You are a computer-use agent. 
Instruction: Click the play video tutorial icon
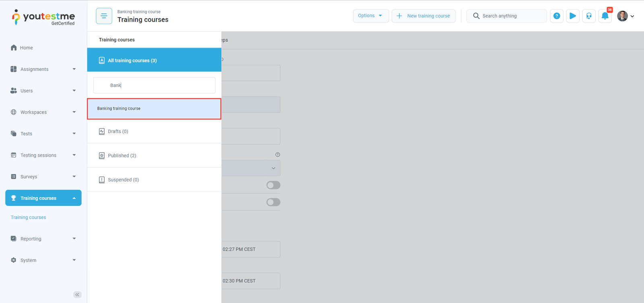(573, 16)
